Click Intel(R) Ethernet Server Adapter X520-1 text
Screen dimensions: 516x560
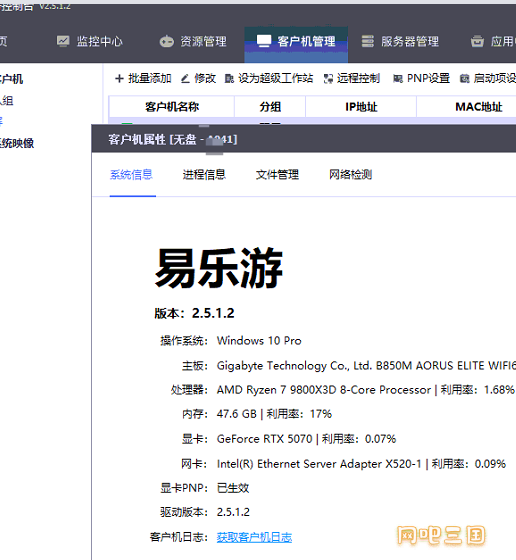[x=319, y=464]
